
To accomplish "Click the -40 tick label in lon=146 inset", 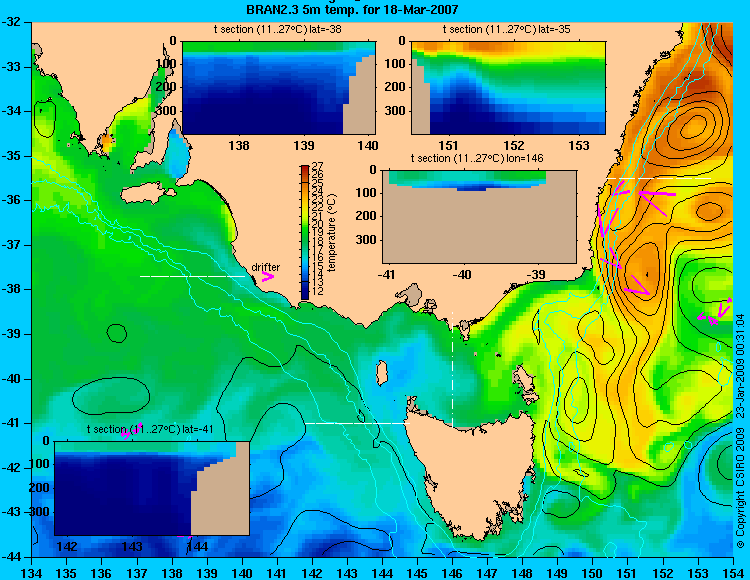I will point(462,274).
